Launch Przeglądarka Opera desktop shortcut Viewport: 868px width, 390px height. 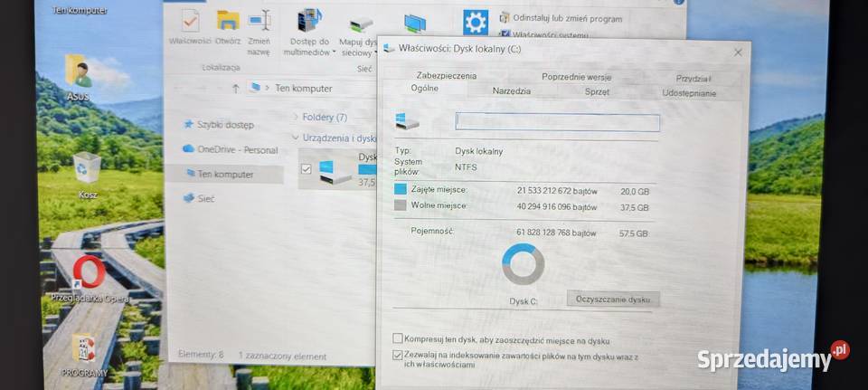[x=90, y=271]
